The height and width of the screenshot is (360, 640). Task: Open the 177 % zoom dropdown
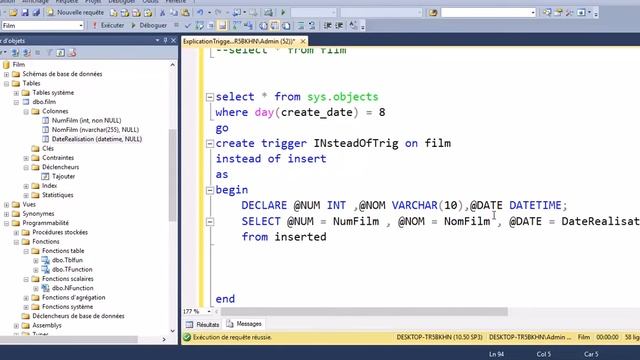tap(209, 311)
